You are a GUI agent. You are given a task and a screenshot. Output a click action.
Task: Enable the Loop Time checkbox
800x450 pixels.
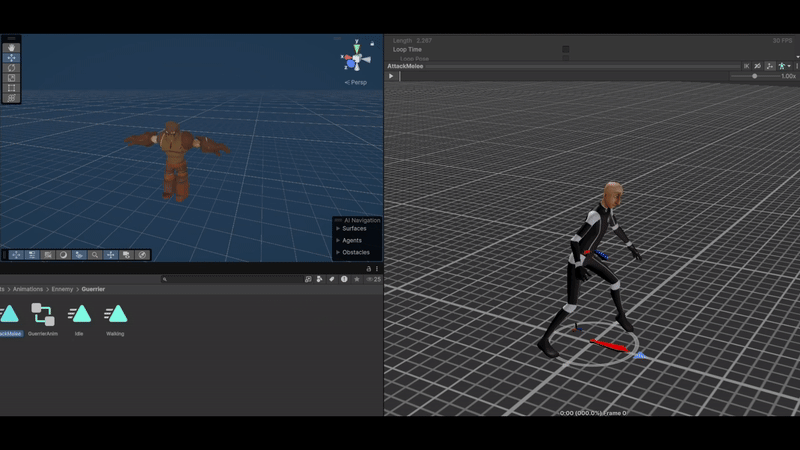pos(566,49)
